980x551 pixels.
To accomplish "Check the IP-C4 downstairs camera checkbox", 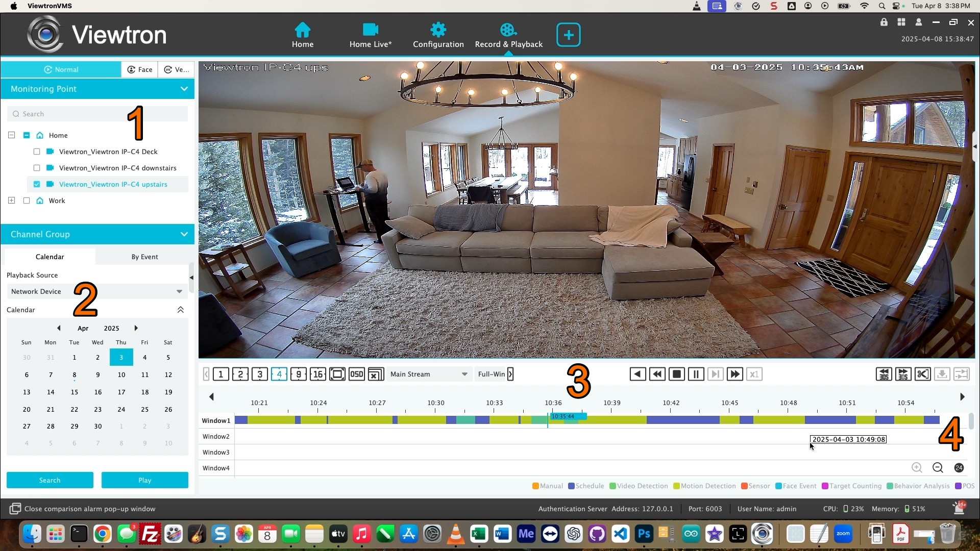I will (x=37, y=168).
